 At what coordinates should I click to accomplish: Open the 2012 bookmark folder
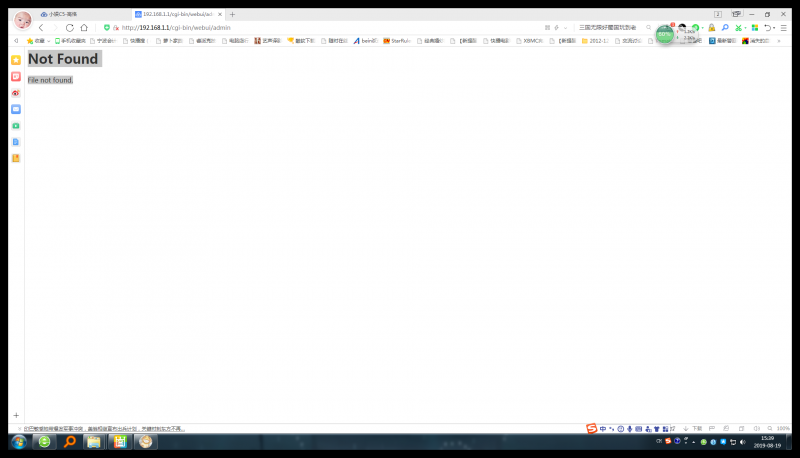tap(596, 41)
